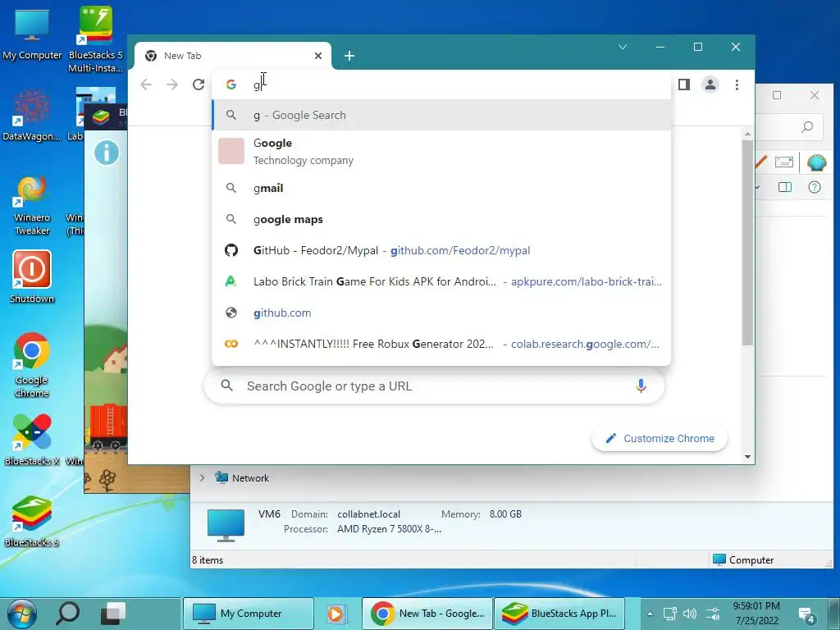Image resolution: width=840 pixels, height=630 pixels.
Task: Click the Chrome page vertical scrollbar
Action: pos(747,242)
